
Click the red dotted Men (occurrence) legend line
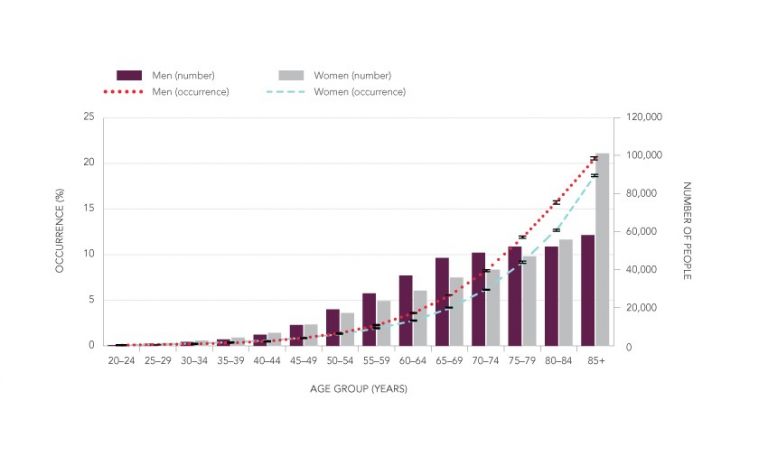(130, 92)
